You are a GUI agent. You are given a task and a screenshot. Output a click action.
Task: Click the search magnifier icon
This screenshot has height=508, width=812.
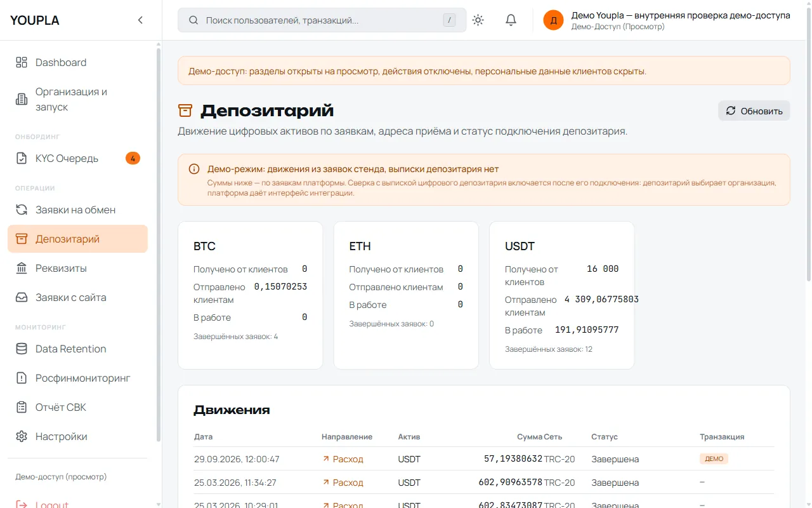pos(193,20)
